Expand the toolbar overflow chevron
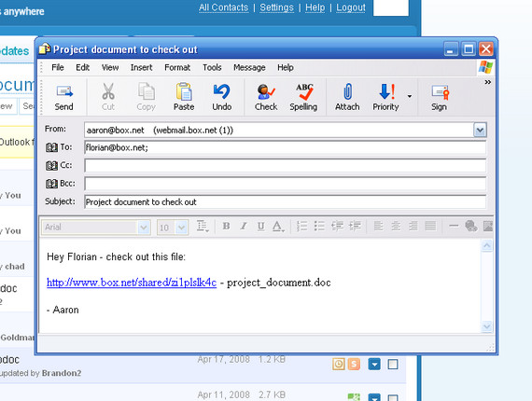 click(x=487, y=82)
